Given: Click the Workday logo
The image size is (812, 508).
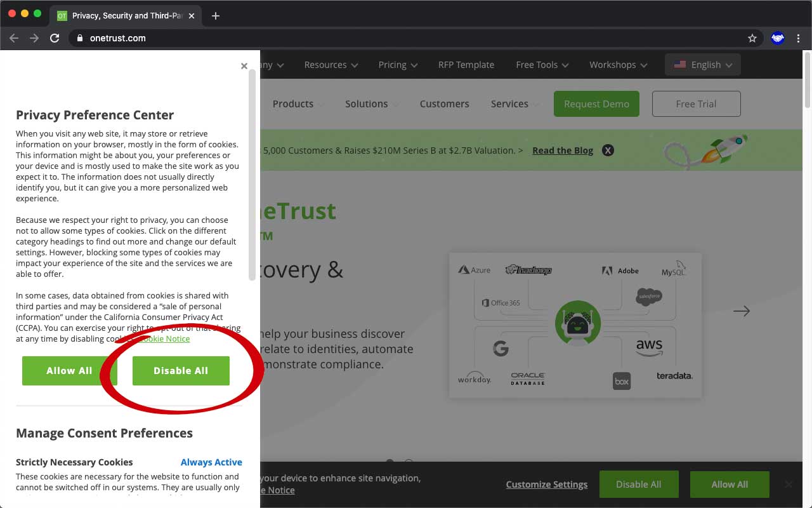Looking at the screenshot, I should 475,378.
